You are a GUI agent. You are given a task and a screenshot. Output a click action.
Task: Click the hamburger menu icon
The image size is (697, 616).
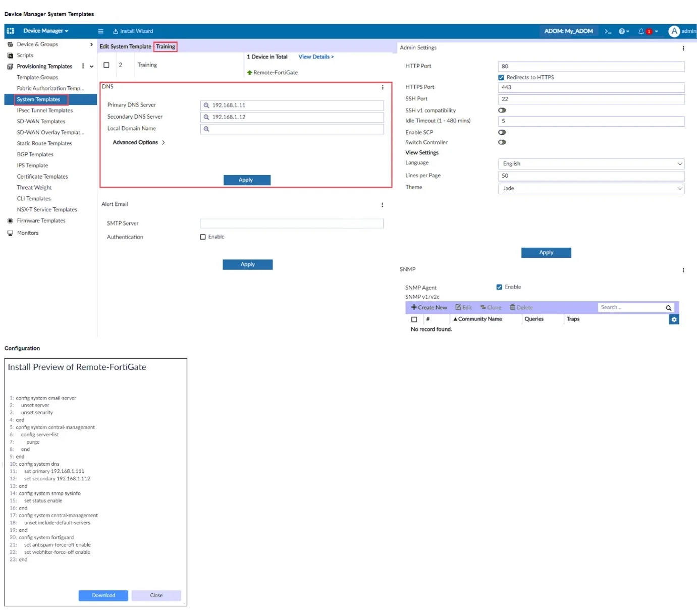[100, 31]
